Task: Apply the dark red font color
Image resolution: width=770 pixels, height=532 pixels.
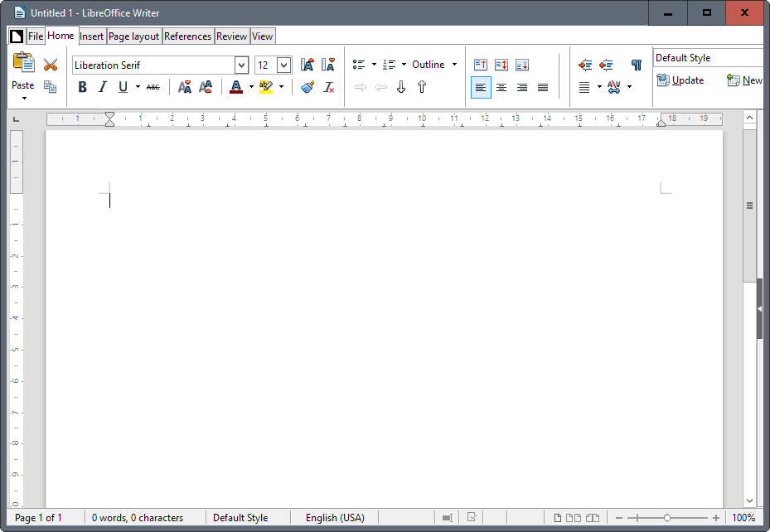Action: [236, 87]
